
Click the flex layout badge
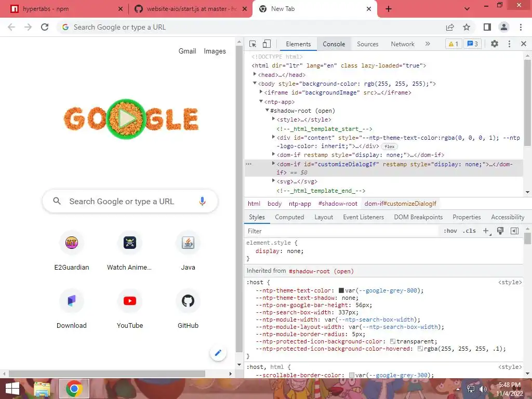click(389, 147)
